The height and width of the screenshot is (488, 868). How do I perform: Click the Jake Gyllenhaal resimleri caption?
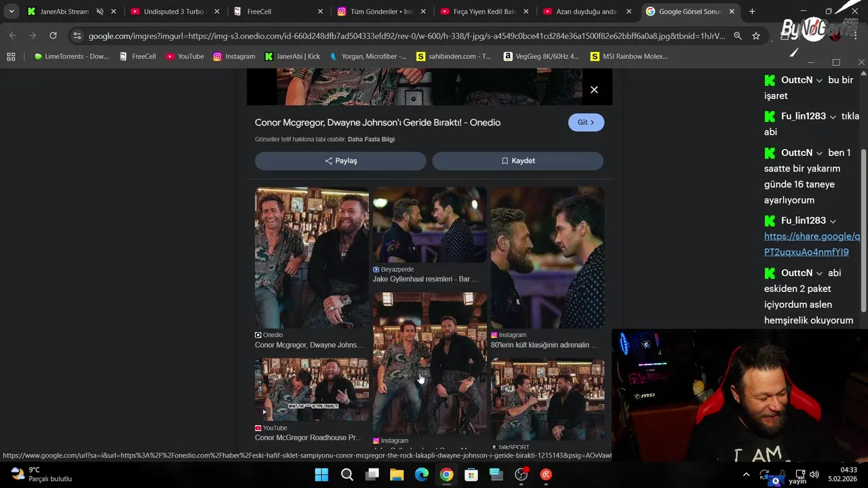(425, 279)
